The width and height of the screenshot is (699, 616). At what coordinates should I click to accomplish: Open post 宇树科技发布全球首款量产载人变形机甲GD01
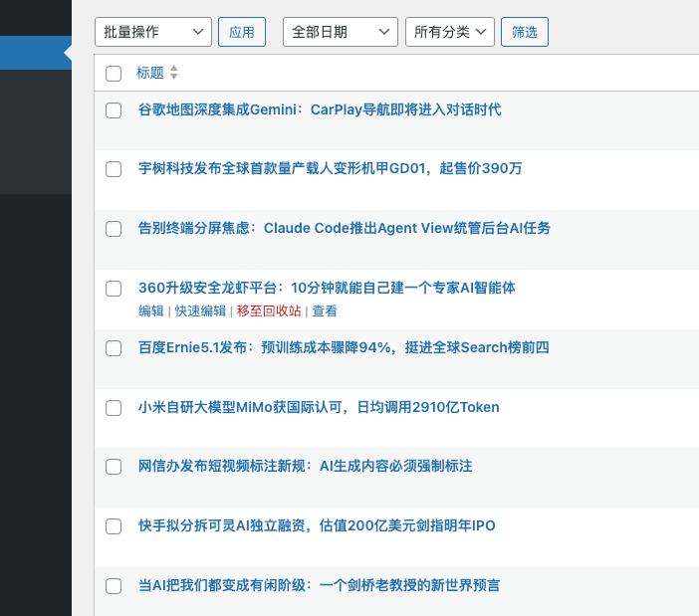coord(330,168)
